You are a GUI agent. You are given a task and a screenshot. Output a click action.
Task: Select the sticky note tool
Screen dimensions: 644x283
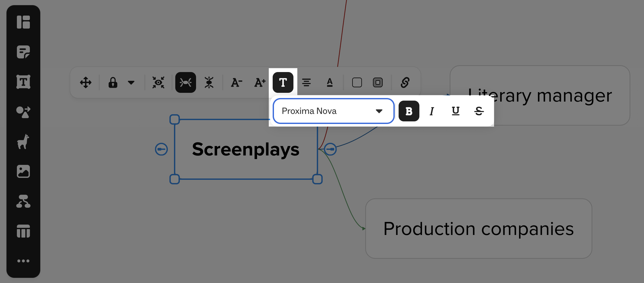pos(23,52)
